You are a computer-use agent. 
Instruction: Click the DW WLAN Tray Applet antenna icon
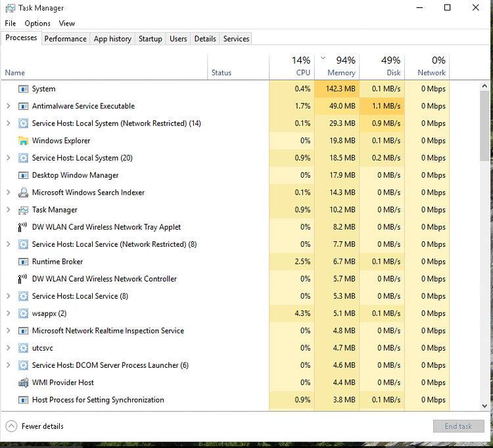[x=22, y=227]
